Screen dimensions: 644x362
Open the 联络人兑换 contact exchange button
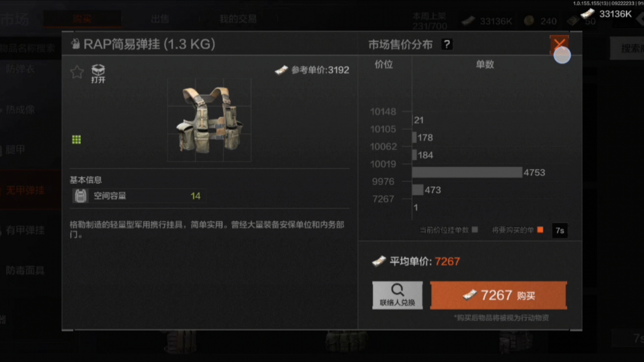[397, 295]
